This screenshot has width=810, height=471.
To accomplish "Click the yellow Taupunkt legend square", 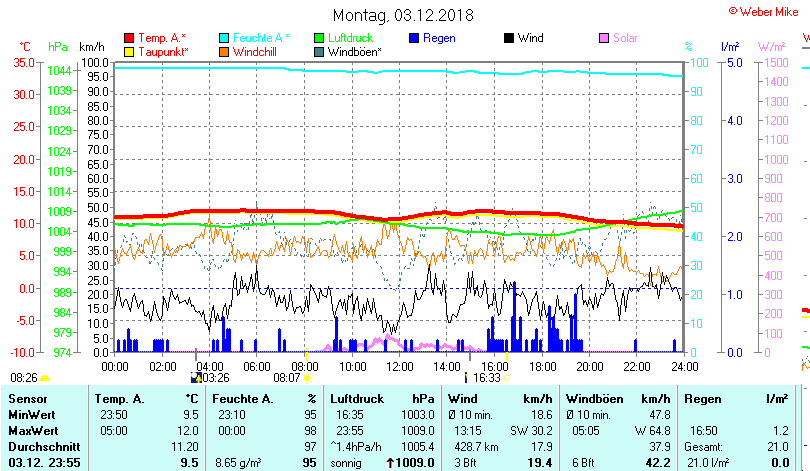I will click(x=129, y=52).
